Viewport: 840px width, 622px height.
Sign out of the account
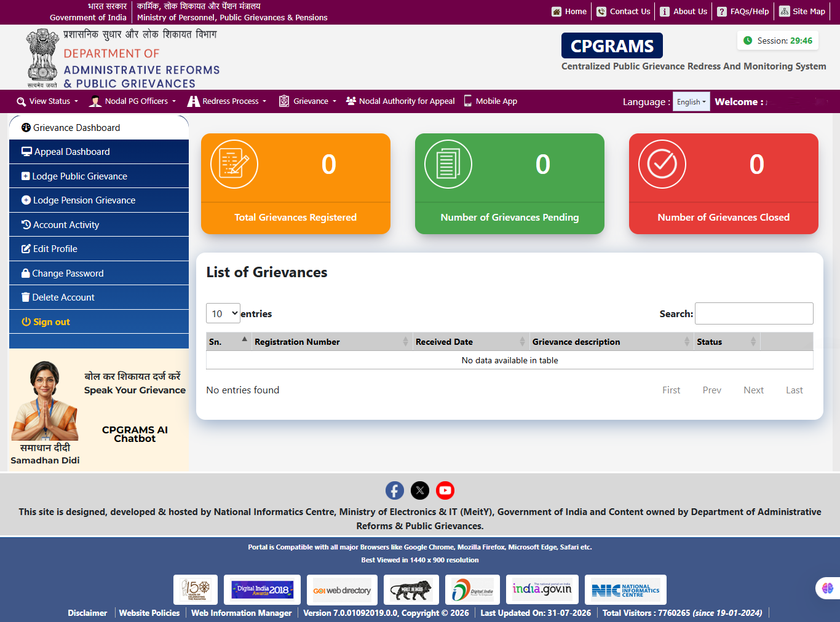[x=99, y=322]
